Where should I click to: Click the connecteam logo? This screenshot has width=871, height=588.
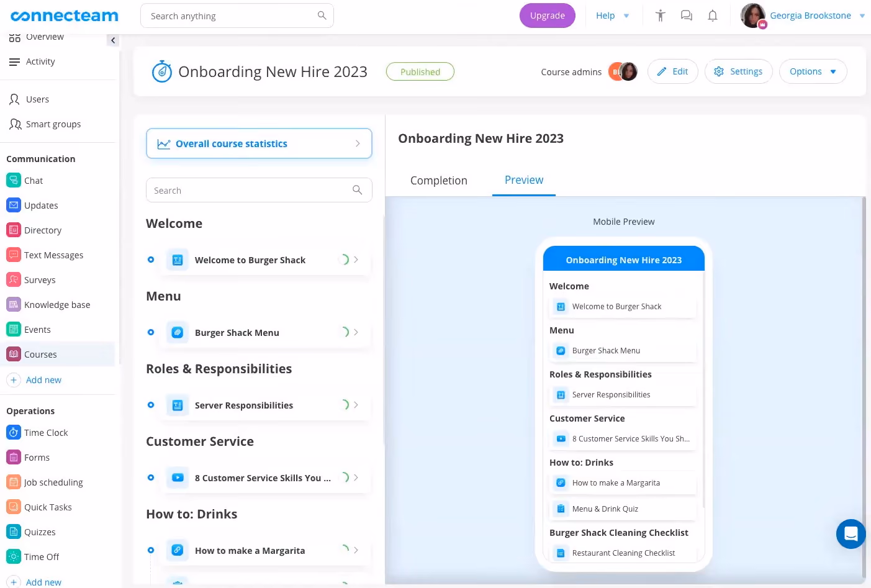(x=65, y=16)
